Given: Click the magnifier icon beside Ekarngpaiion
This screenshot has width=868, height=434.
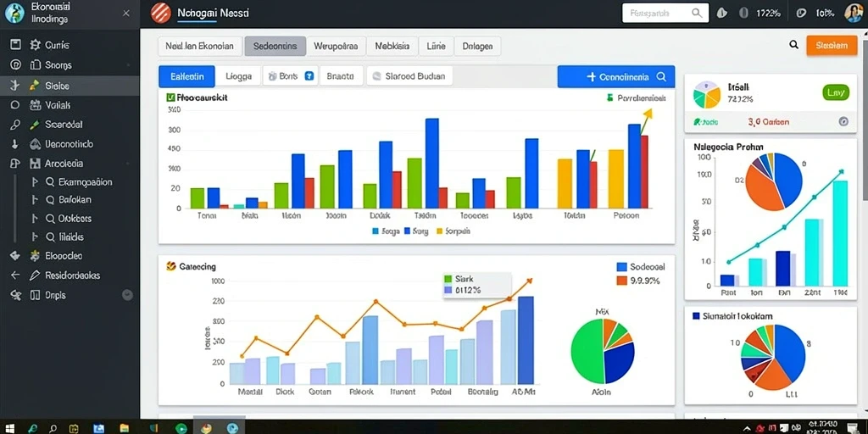Looking at the screenshot, I should click(49, 182).
